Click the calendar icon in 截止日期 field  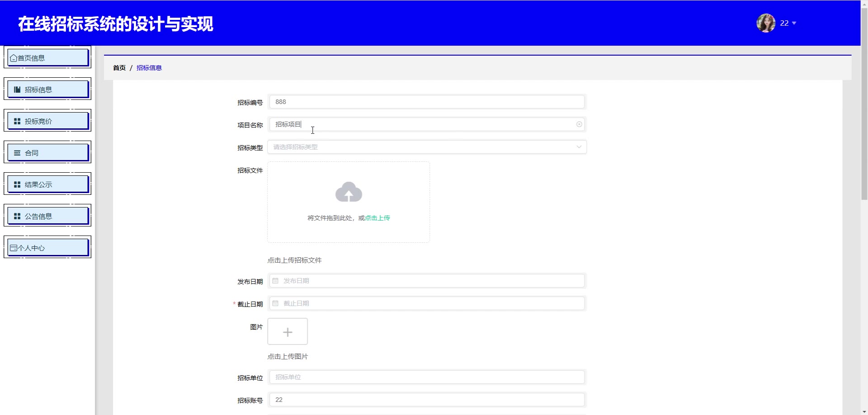tap(275, 303)
